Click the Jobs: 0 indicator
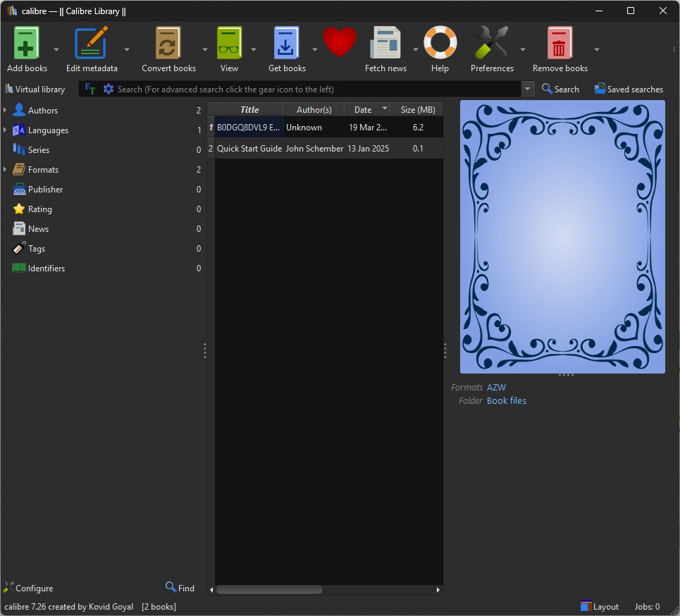This screenshot has height=616, width=680. (647, 606)
